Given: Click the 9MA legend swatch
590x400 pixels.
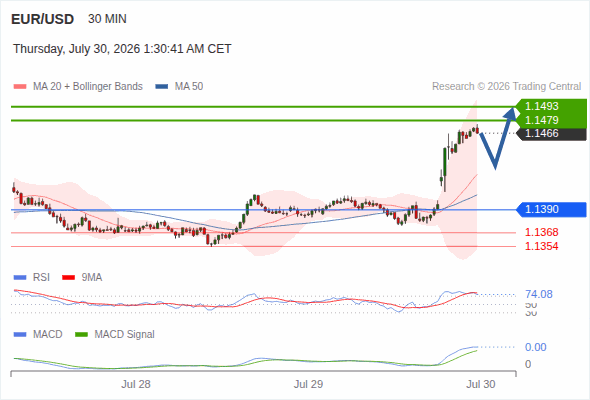Looking at the screenshot, I should (x=68, y=278).
